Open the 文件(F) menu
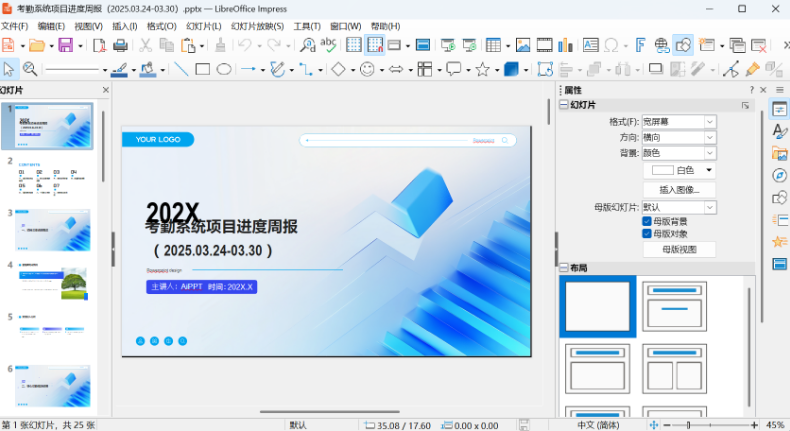This screenshot has height=431, width=790. coord(15,26)
